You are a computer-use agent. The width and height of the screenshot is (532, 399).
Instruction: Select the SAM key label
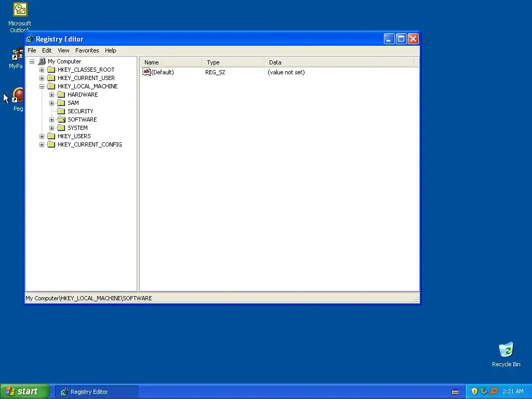(73, 103)
